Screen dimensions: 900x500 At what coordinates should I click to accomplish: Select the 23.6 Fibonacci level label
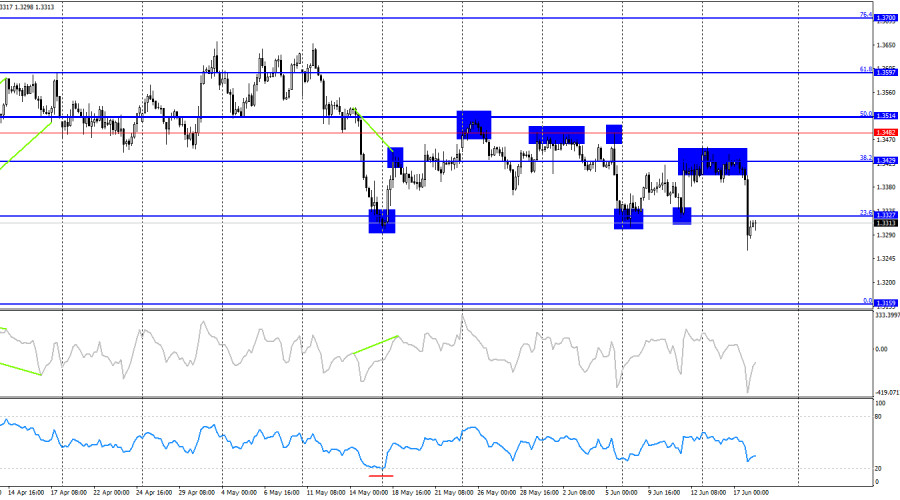[x=866, y=212]
